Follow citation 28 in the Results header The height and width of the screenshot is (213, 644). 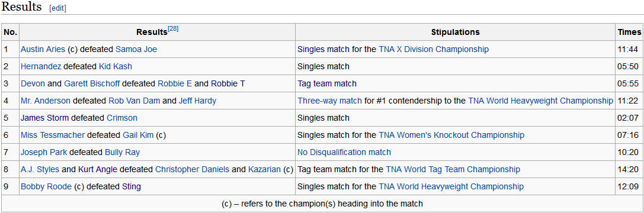172,29
